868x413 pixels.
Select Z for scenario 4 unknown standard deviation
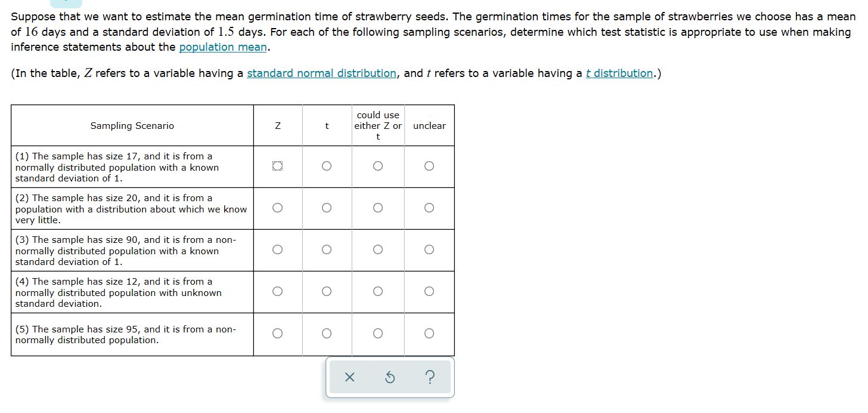pos(277,292)
